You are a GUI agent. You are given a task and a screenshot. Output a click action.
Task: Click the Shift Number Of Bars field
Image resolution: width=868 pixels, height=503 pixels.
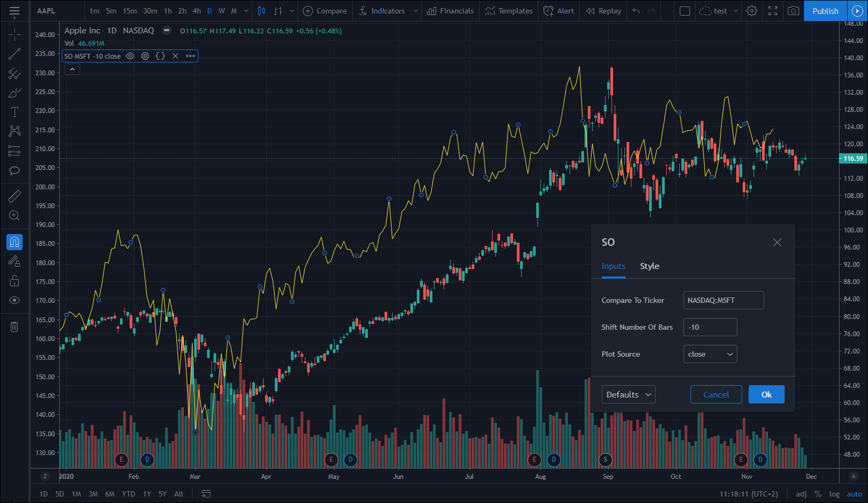pyautogui.click(x=710, y=327)
